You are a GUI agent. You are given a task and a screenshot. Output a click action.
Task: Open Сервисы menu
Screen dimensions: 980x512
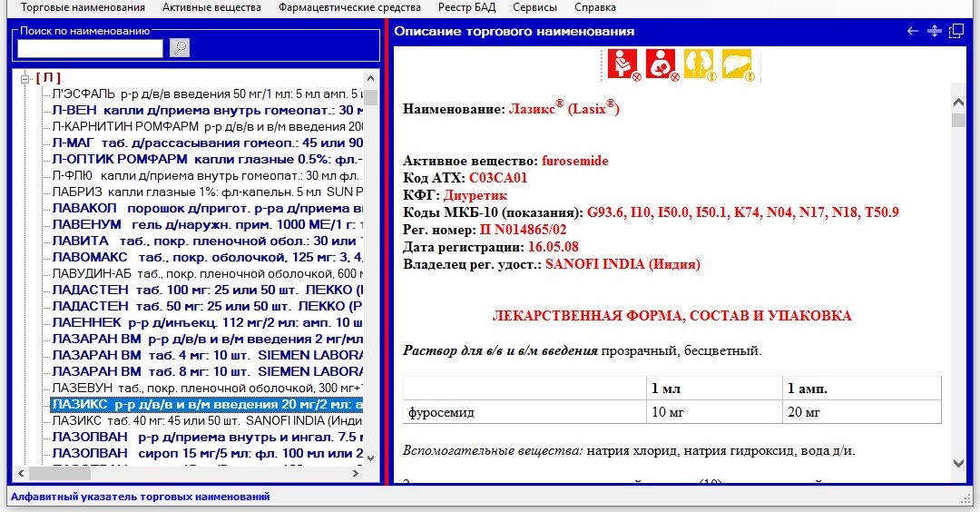click(x=535, y=7)
